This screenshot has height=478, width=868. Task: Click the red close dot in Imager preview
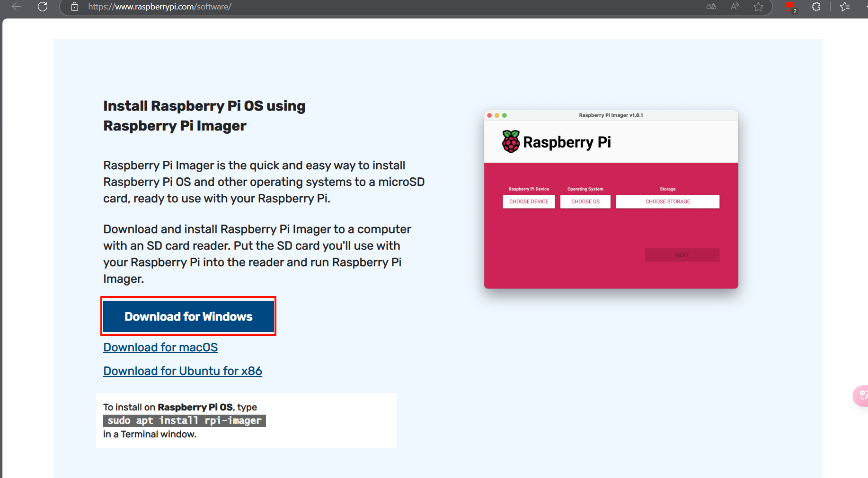pyautogui.click(x=489, y=115)
